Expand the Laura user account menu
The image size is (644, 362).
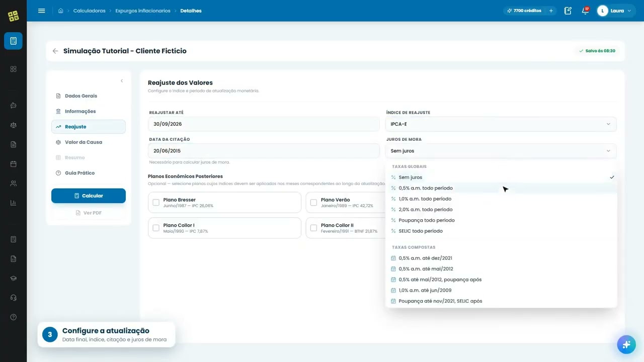point(616,11)
